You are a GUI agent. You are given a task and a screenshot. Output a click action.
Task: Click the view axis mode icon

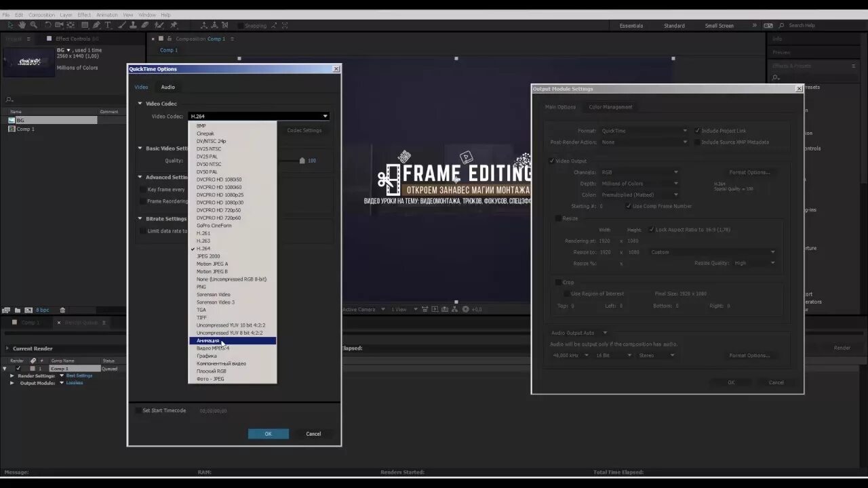[x=225, y=25]
